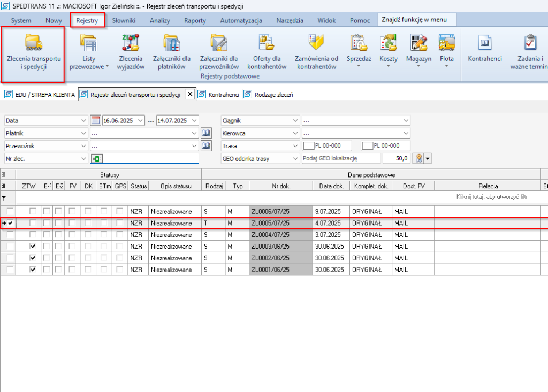This screenshot has height=392, width=548.
Task: Open the start date 16.06.2025 dropdown
Action: [140, 121]
